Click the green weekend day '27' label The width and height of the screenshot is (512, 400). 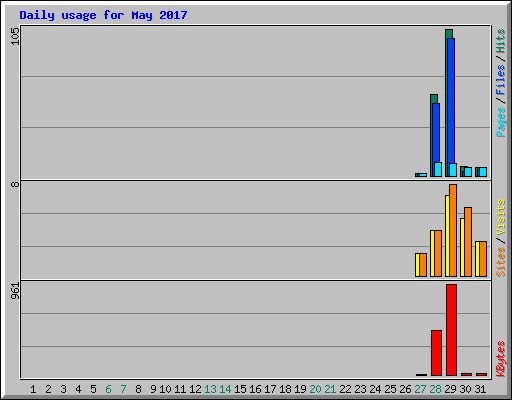(x=420, y=389)
